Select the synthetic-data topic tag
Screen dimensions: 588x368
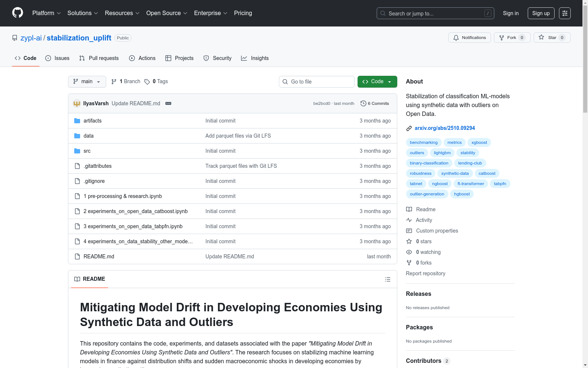[455, 173]
